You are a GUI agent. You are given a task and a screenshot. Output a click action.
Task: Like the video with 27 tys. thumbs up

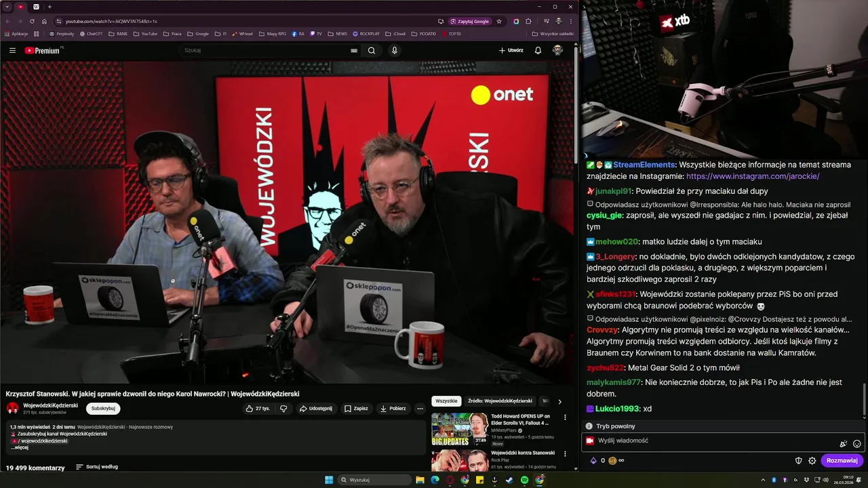(258, 409)
